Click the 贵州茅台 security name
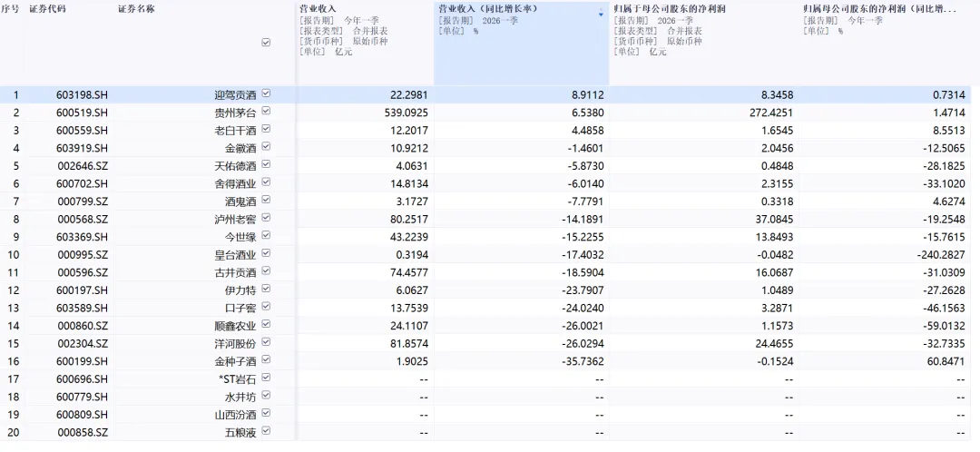Image resolution: width=980 pixels, height=452 pixels. 235,113
